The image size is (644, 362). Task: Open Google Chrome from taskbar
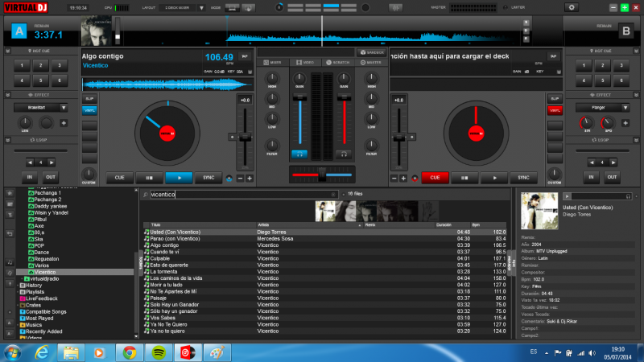pyautogui.click(x=130, y=352)
